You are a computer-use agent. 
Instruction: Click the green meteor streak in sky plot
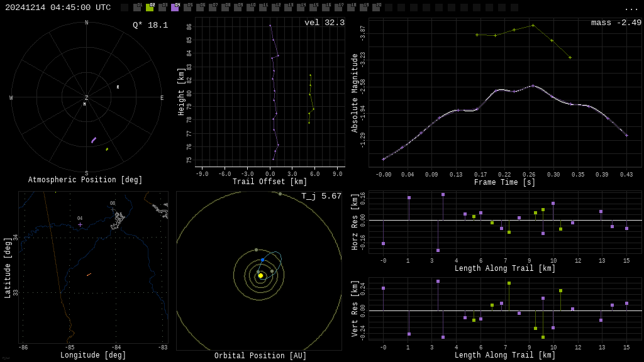click(107, 149)
